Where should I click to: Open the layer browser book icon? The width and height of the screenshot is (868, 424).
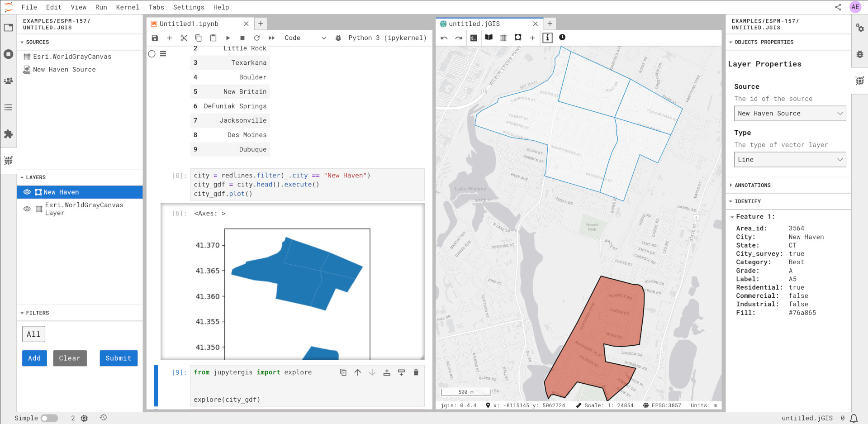point(489,38)
